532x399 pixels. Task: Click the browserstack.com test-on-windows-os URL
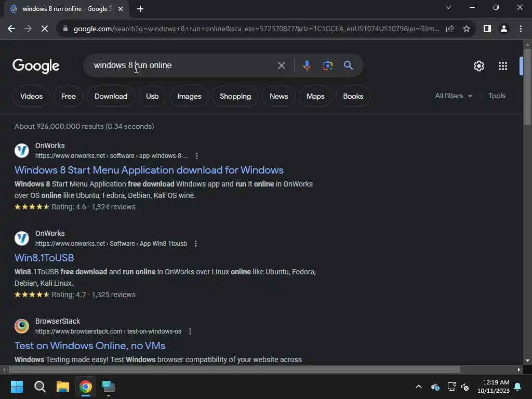[108, 331]
